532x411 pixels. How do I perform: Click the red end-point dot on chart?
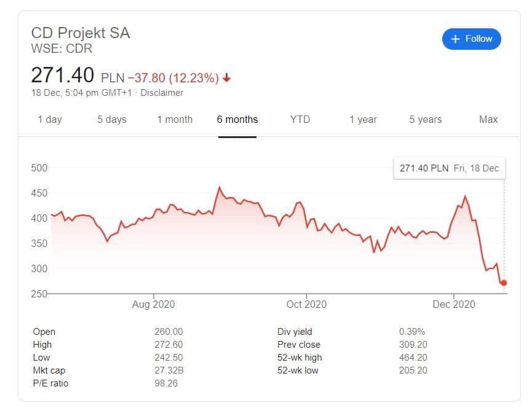(504, 283)
